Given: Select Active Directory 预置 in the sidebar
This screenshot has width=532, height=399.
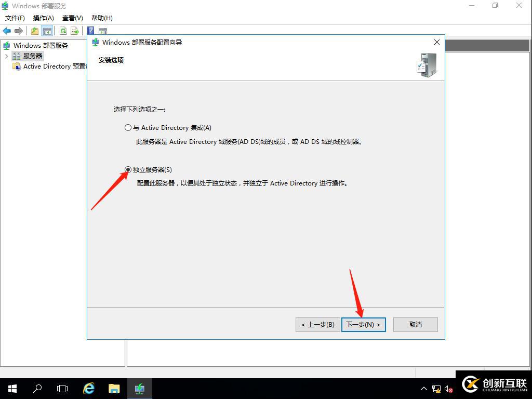Looking at the screenshot, I should pos(47,66).
